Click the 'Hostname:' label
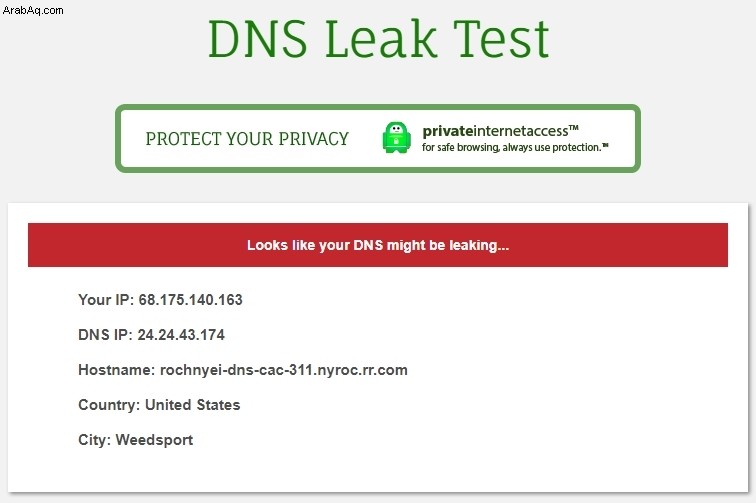Image resolution: width=756 pixels, height=503 pixels. (x=117, y=370)
